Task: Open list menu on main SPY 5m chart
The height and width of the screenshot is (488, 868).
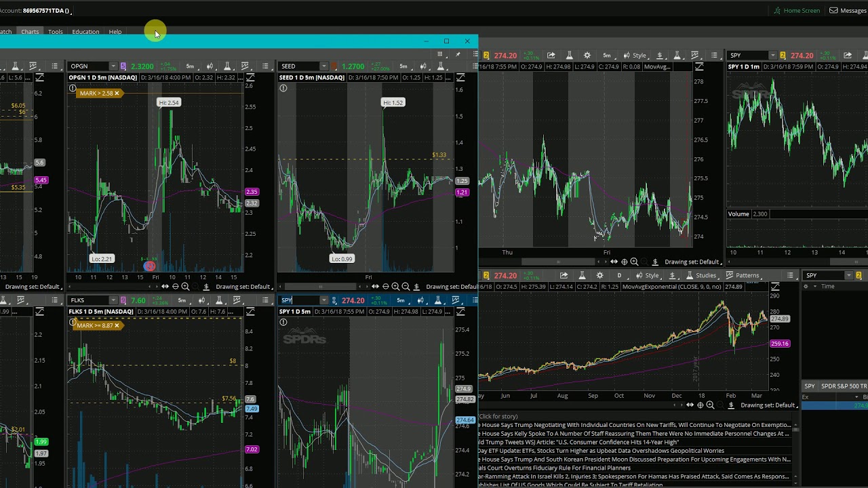Action: [x=714, y=56]
